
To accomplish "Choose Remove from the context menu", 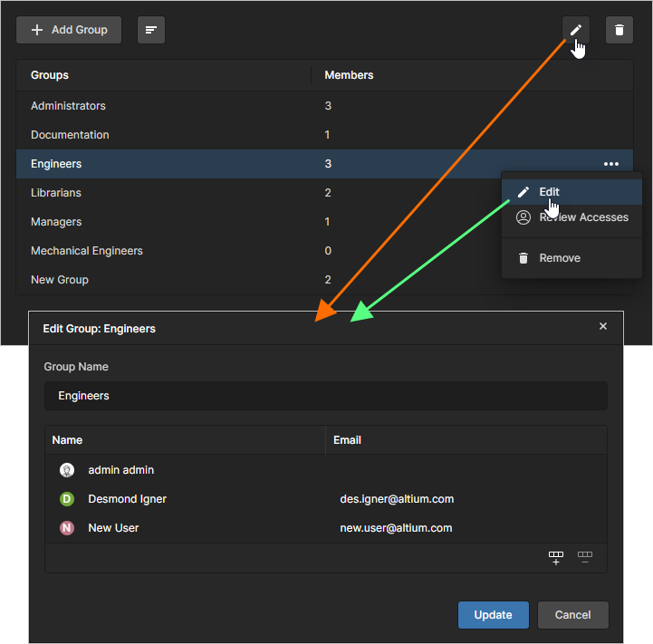I will 571,258.
